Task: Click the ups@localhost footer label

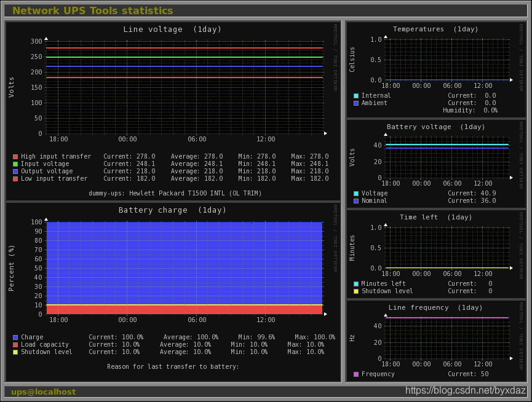Action: coord(44,392)
